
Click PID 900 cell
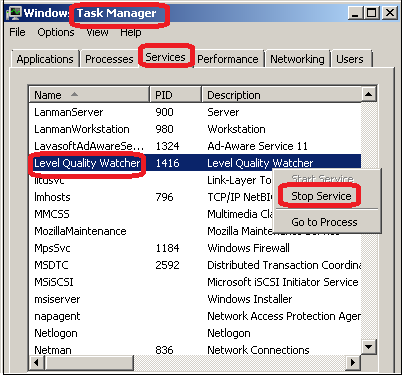point(164,112)
